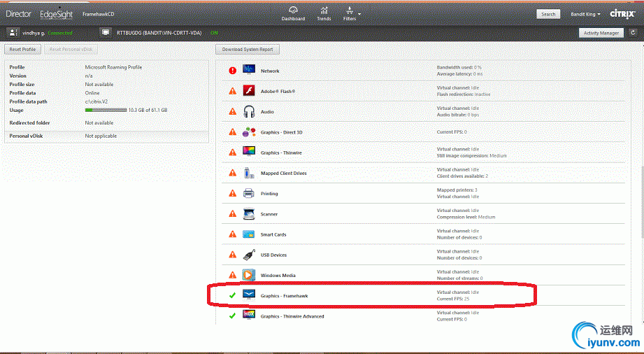Click the warning icon for Adobe Flash

(x=232, y=91)
